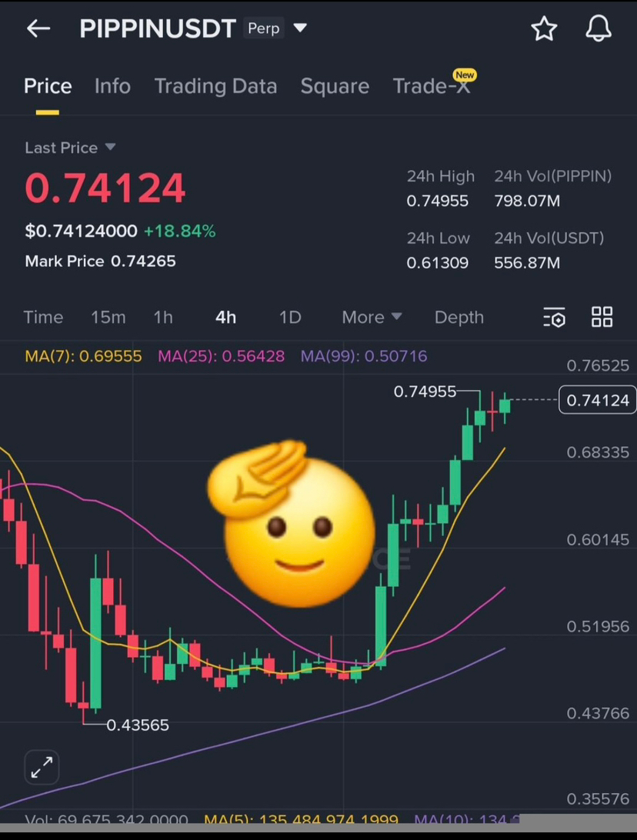Switch to the Info tab

pos(112,85)
